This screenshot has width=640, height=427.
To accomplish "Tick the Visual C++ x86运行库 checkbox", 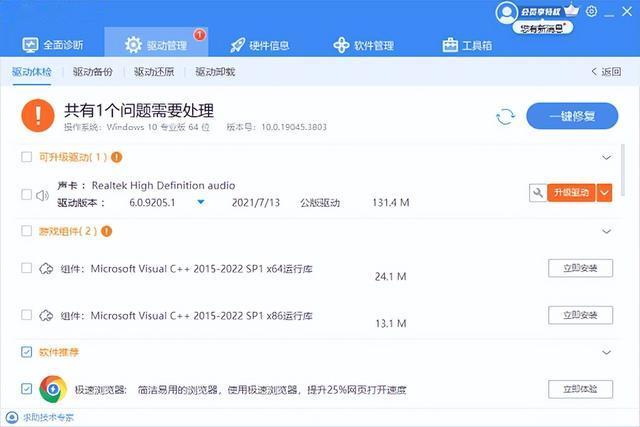I will click(27, 315).
